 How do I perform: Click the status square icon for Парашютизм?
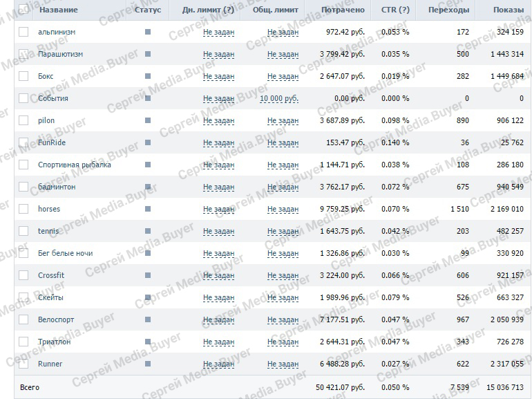(x=148, y=54)
